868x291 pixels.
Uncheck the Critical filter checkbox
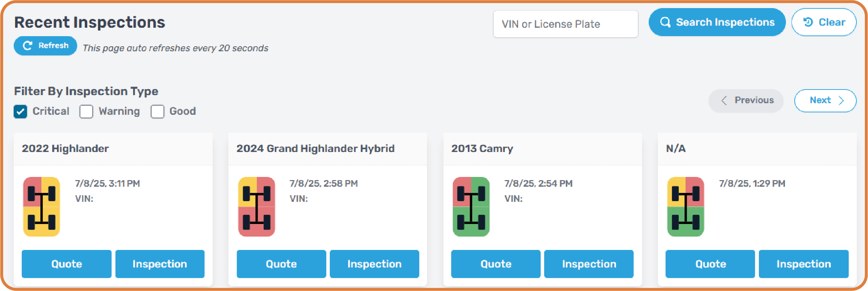[x=20, y=112]
